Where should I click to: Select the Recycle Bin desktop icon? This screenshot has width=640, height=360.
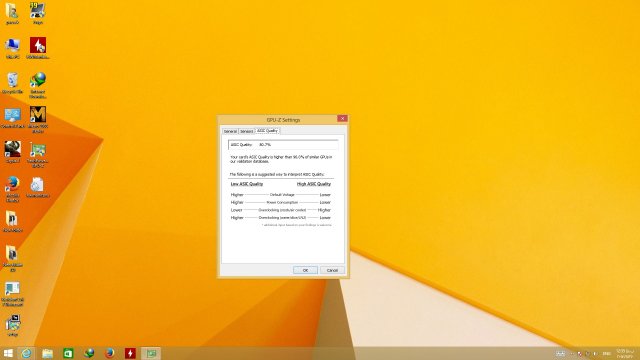pos(12,83)
